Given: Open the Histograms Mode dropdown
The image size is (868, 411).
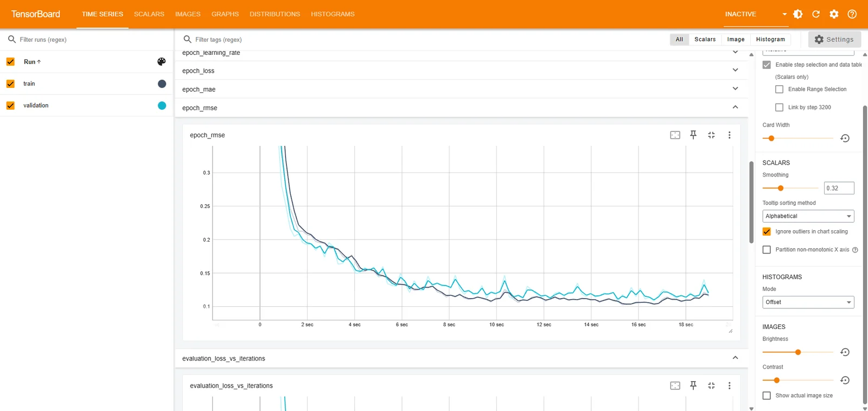Looking at the screenshot, I should click(808, 302).
